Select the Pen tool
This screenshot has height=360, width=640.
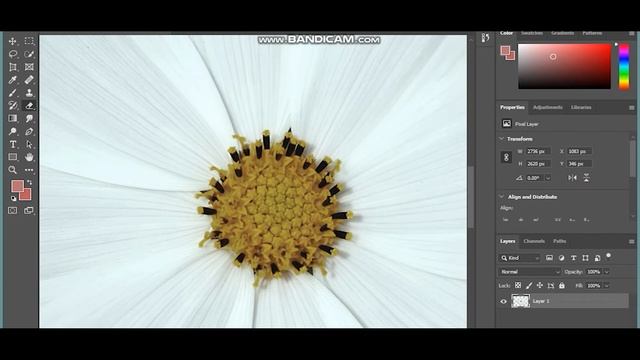[29, 131]
